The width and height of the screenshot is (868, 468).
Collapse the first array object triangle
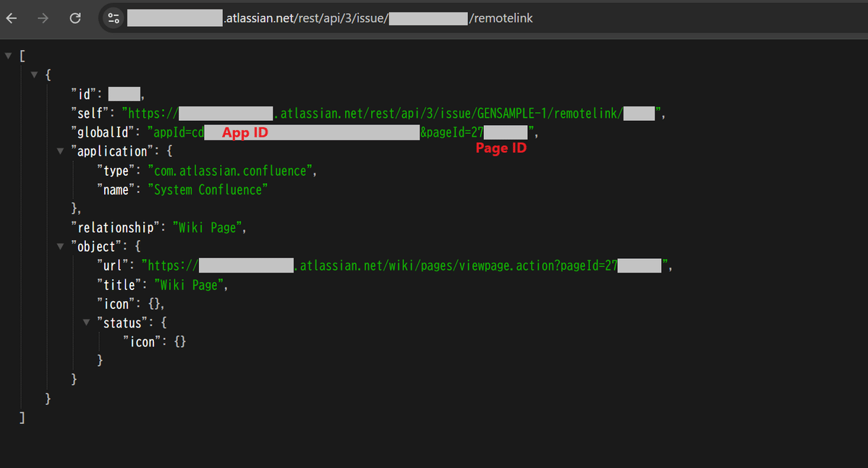34,75
